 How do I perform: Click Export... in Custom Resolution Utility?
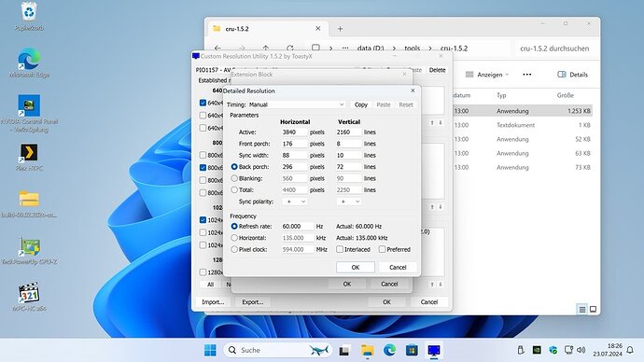(x=253, y=302)
